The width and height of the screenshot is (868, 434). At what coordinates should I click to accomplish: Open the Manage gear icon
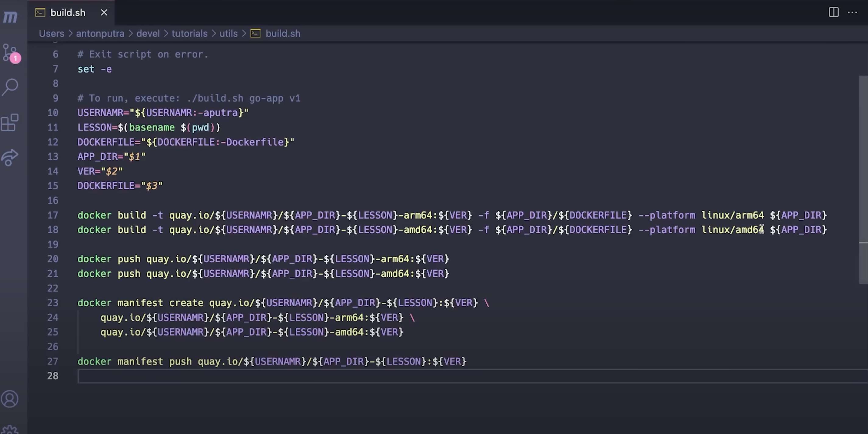pos(10,430)
